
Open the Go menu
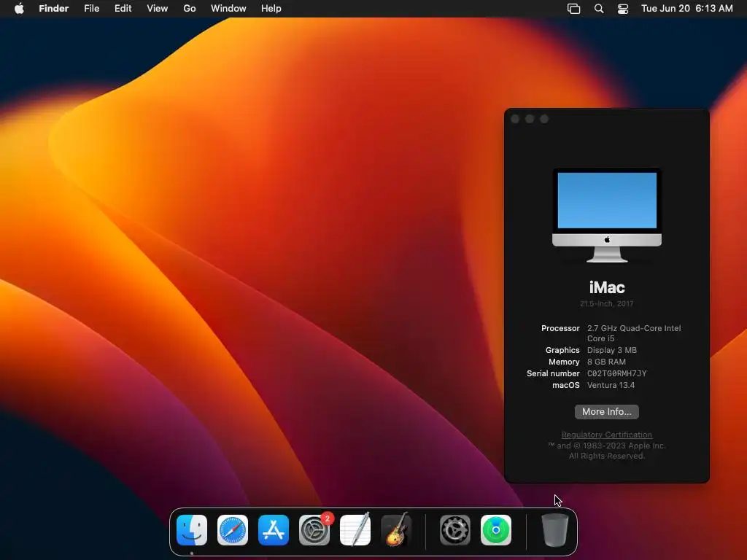click(x=190, y=9)
